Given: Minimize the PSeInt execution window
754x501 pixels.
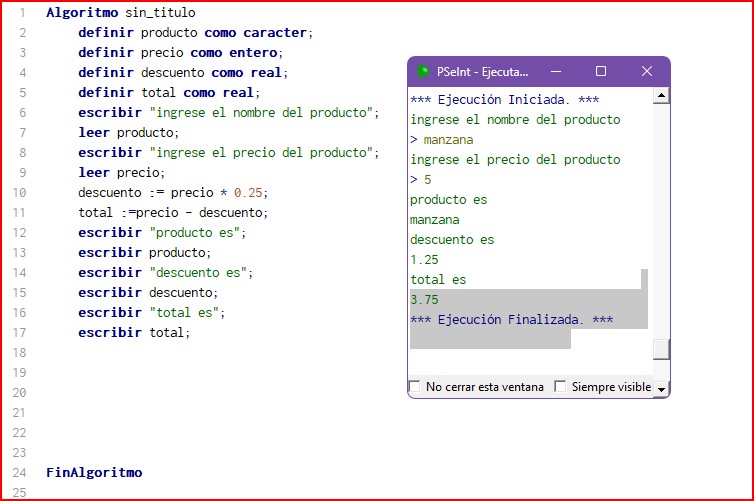Looking at the screenshot, I should click(x=556, y=71).
